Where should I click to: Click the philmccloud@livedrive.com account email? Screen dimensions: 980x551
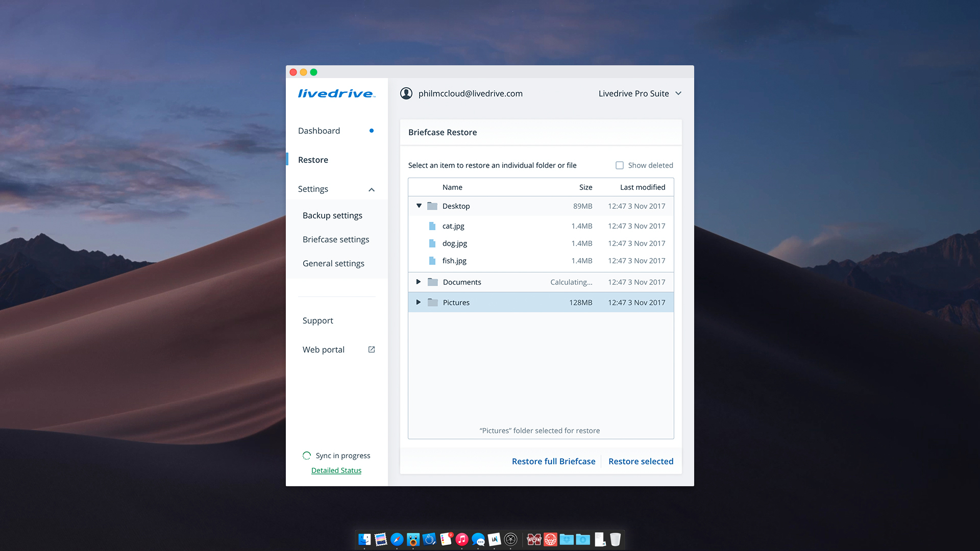coord(470,93)
